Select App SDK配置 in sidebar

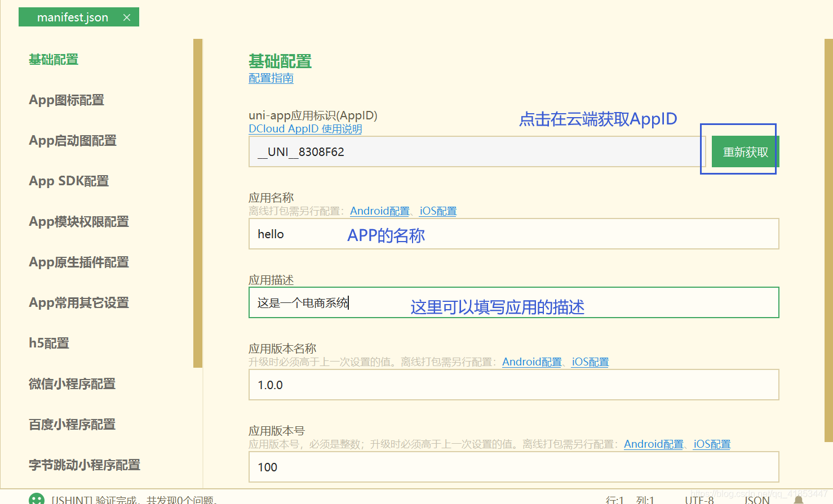[x=69, y=181]
